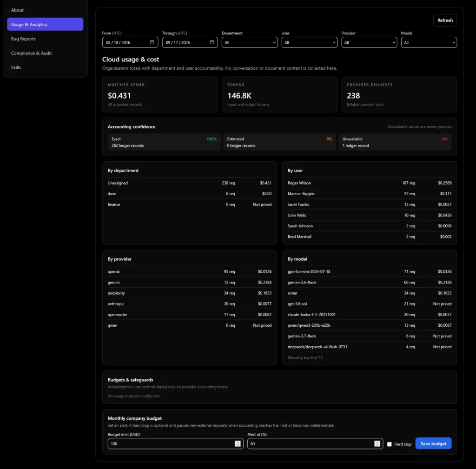Viewport: 476px width, 469px height.
Task: Click the Alert at percent spinner arrows
Action: click(x=377, y=443)
